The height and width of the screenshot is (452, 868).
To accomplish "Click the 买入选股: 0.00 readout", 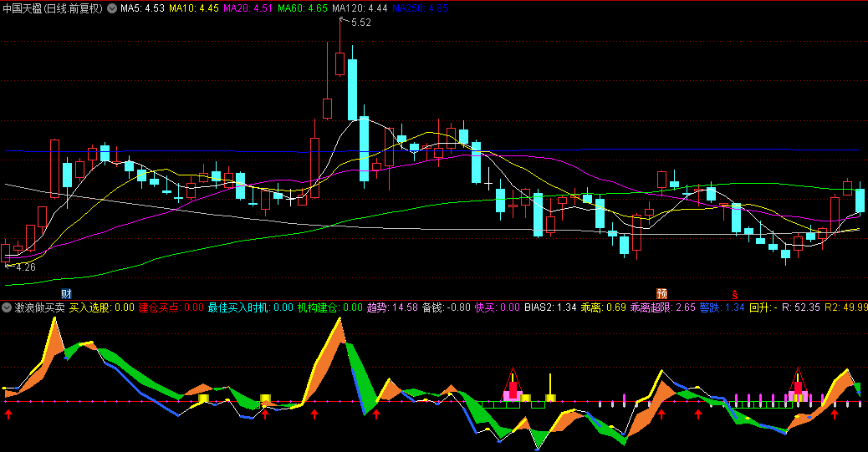I will (101, 307).
